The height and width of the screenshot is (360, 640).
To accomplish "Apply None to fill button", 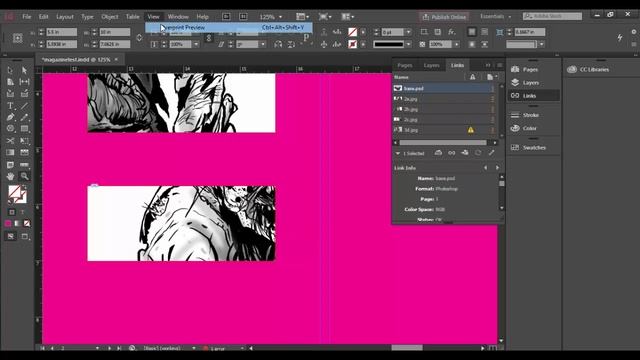I will coord(27,223).
